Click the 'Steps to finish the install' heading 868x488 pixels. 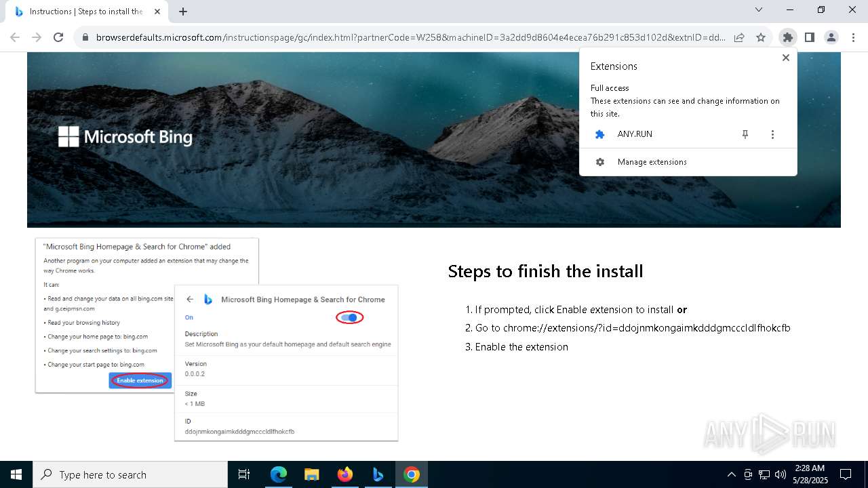point(545,271)
